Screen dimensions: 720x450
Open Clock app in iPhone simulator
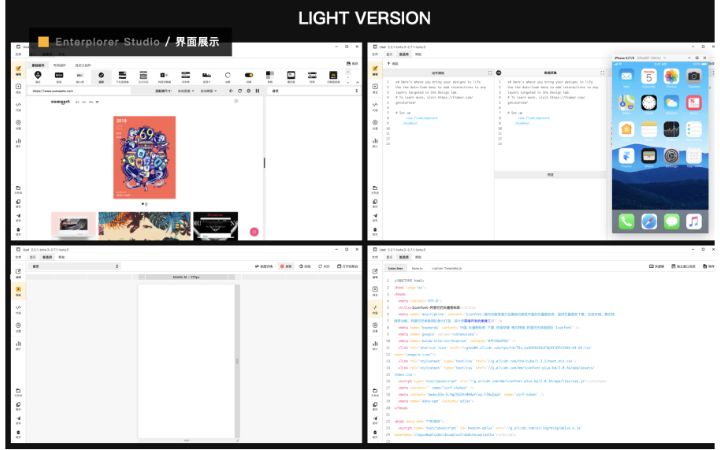[x=649, y=103]
